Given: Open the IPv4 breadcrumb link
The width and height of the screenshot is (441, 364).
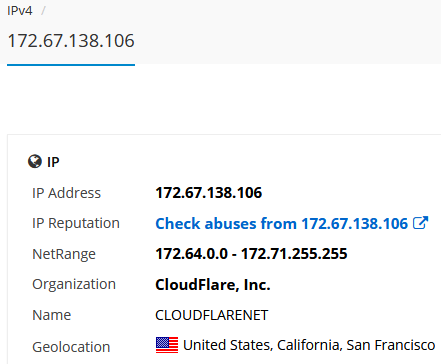Looking at the screenshot, I should 20,11.
